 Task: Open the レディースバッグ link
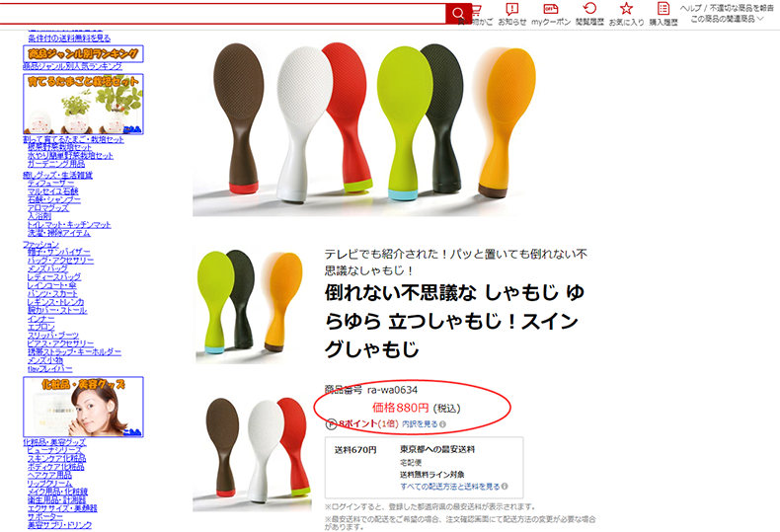54,277
